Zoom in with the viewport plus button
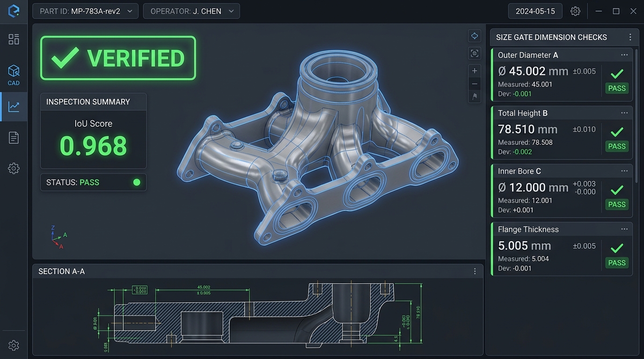 tap(475, 71)
